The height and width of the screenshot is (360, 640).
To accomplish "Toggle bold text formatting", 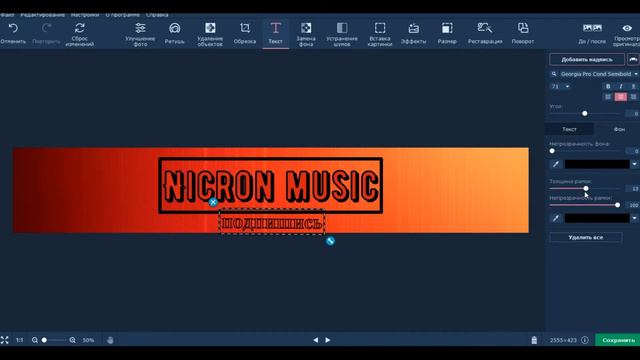I will point(608,87).
